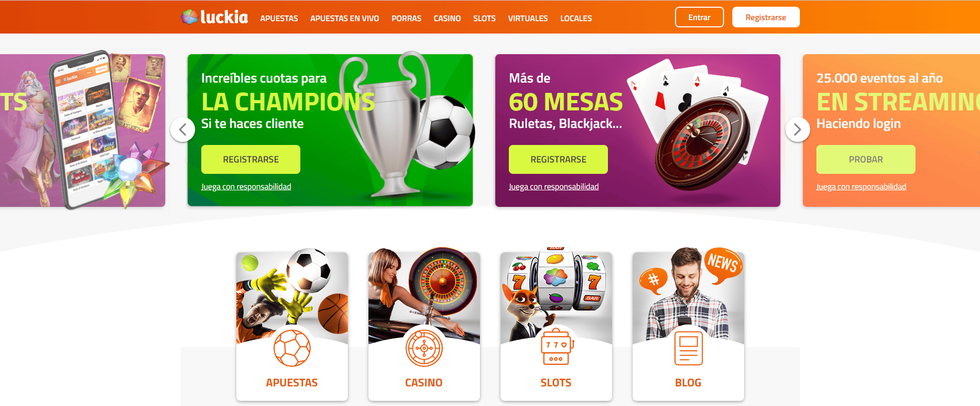Open the LOCALES page
The height and width of the screenshot is (406, 980).
[x=576, y=18]
